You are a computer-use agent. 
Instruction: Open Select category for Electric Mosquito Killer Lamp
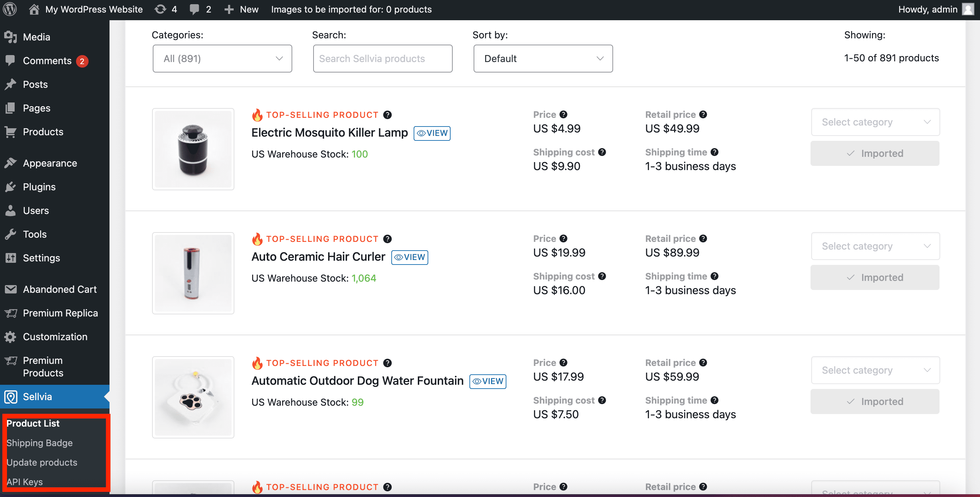pos(875,122)
